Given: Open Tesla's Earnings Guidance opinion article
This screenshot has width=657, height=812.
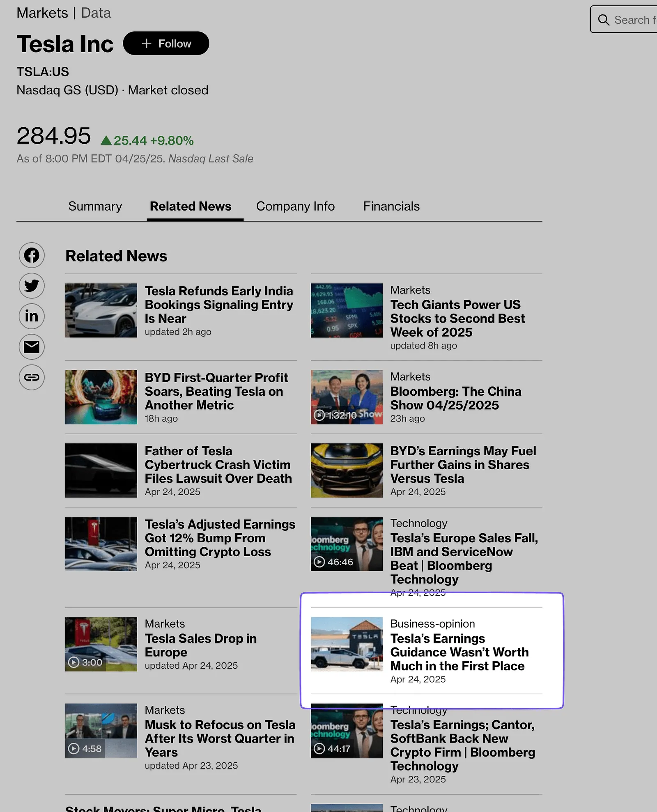Looking at the screenshot, I should pyautogui.click(x=459, y=652).
